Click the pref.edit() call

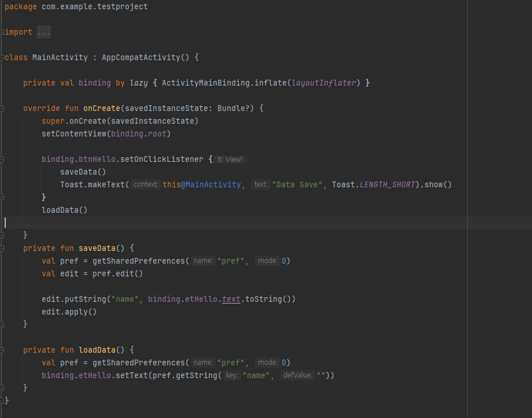pyautogui.click(x=118, y=274)
